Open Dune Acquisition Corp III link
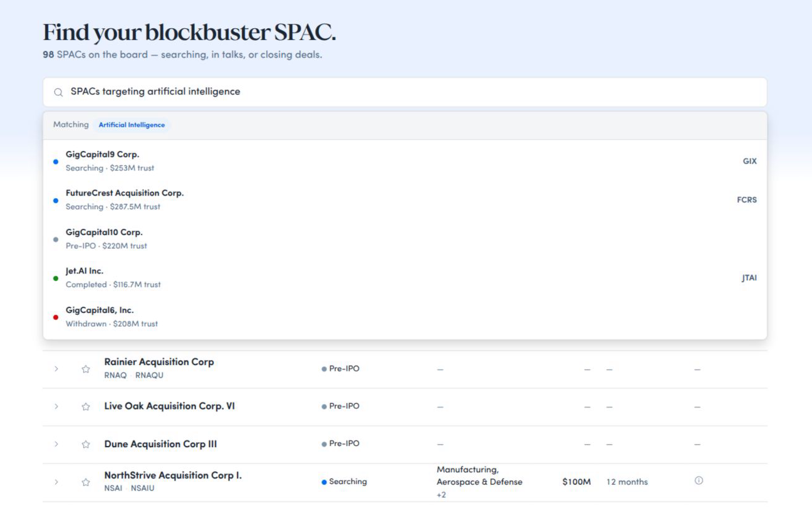This screenshot has width=812, height=508. coord(161,444)
